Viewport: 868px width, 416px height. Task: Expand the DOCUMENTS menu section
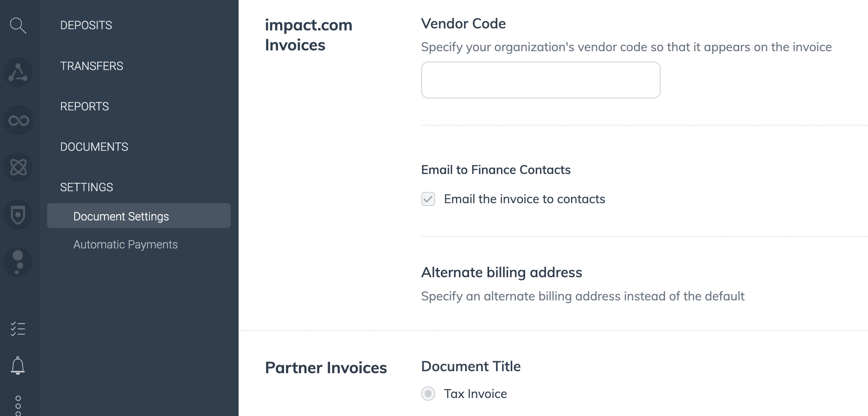pos(94,147)
